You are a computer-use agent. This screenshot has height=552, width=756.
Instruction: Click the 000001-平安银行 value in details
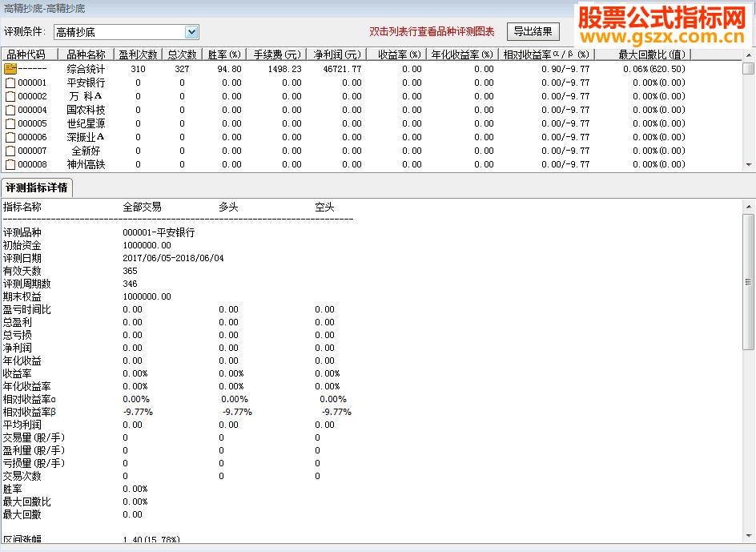159,232
